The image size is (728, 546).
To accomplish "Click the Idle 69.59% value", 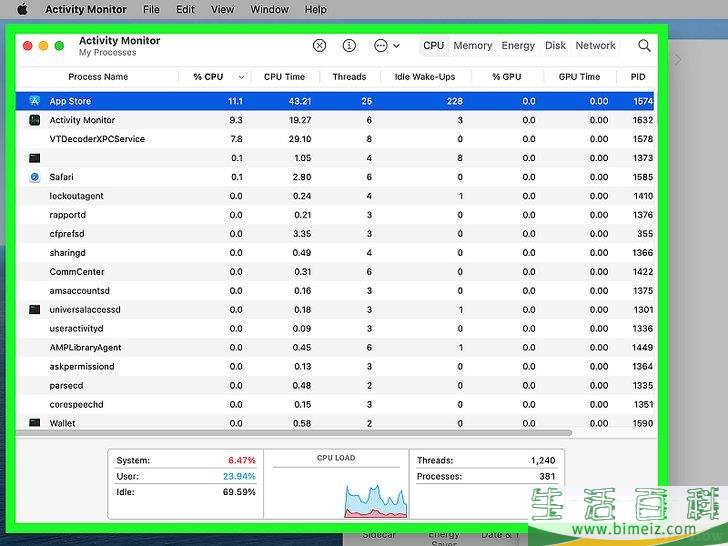I will click(x=239, y=492).
